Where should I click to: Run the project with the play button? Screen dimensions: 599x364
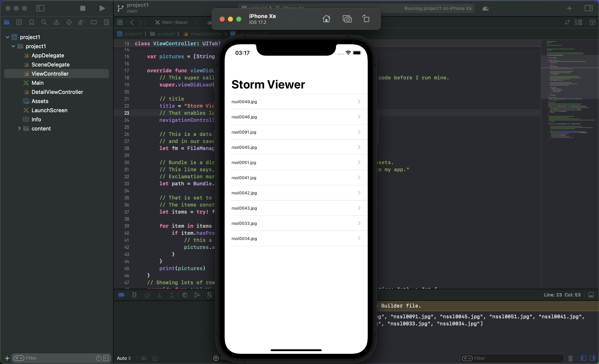point(102,9)
